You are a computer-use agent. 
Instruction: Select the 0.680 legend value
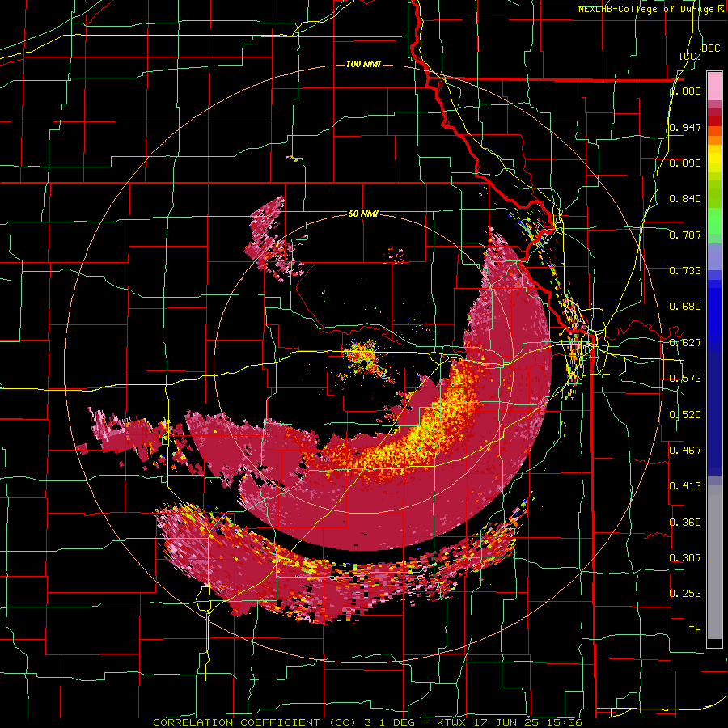[685, 307]
